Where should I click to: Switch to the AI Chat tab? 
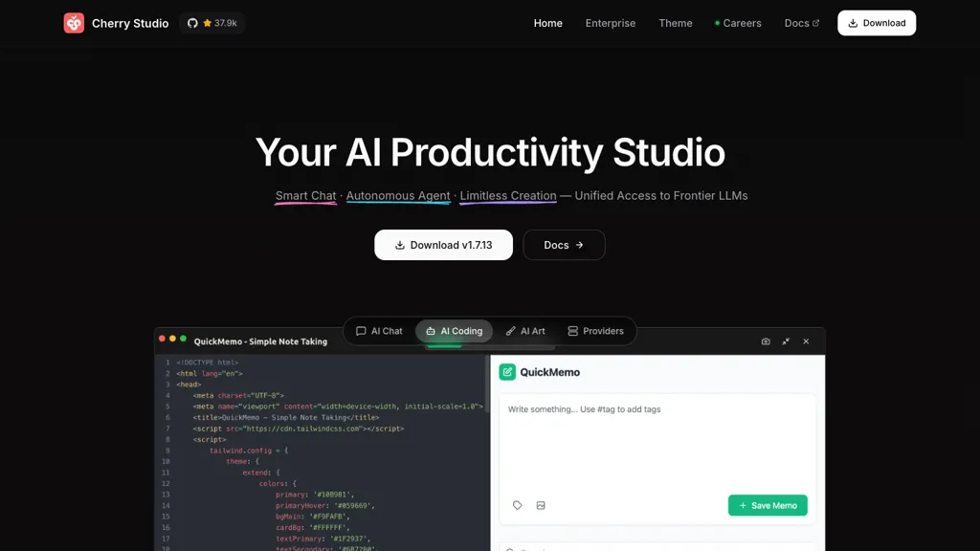379,331
